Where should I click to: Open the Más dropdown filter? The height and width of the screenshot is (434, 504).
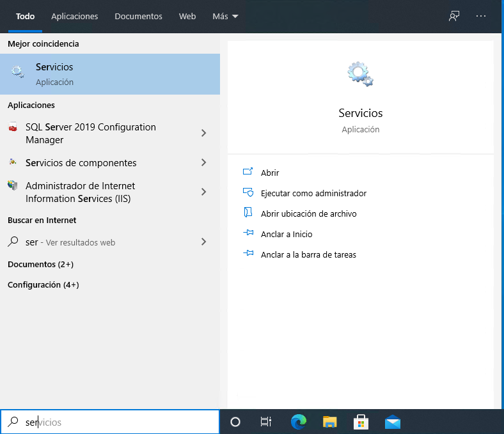pyautogui.click(x=225, y=16)
